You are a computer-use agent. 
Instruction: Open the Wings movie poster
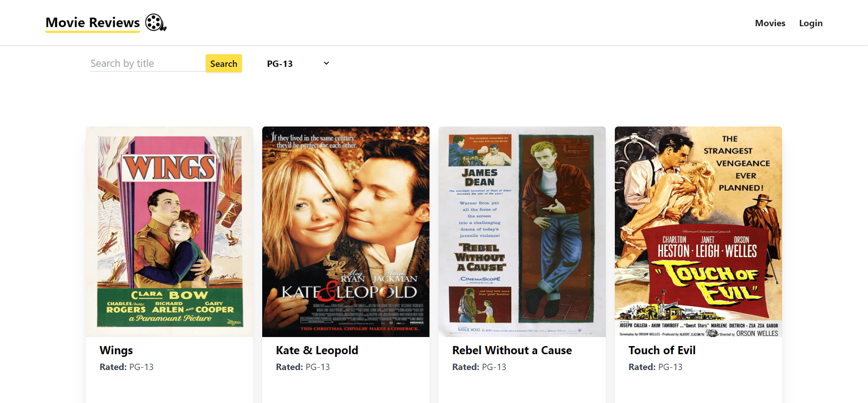point(170,231)
